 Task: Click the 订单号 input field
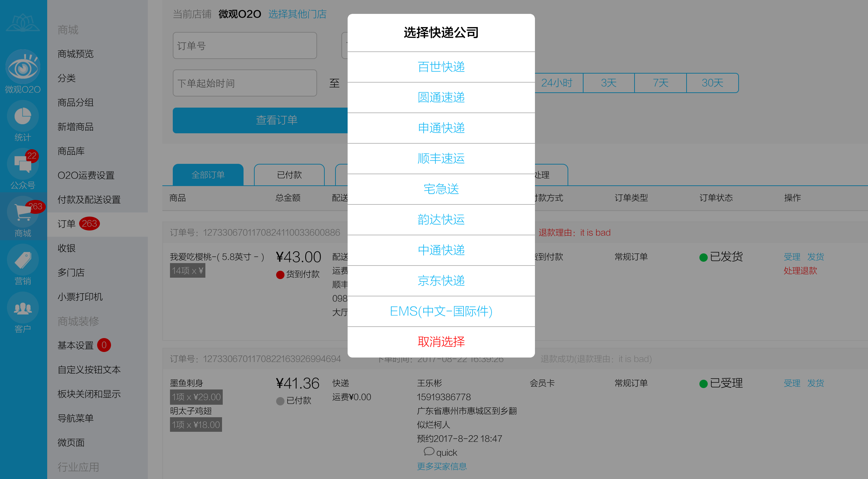245,45
